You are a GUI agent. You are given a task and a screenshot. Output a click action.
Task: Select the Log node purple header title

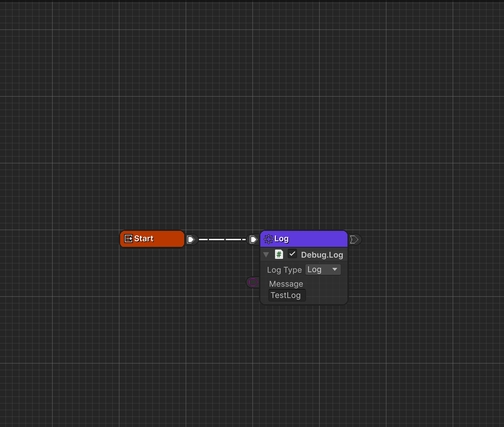[281, 239]
